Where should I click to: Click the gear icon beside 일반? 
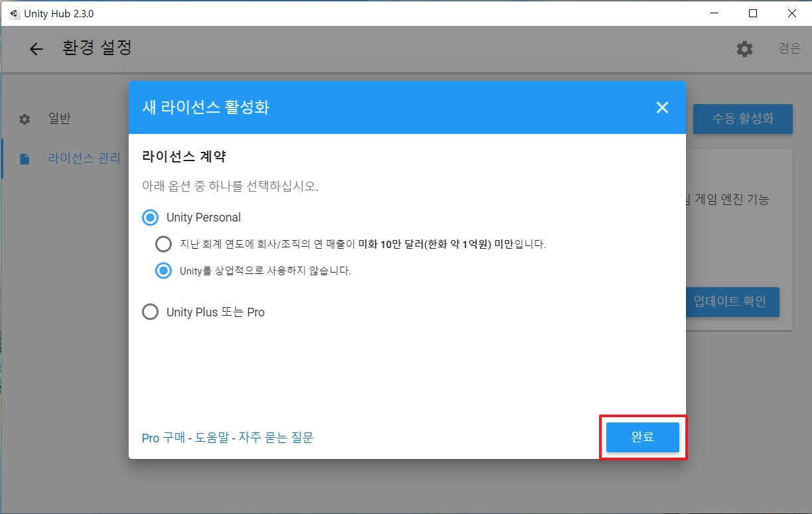25,119
